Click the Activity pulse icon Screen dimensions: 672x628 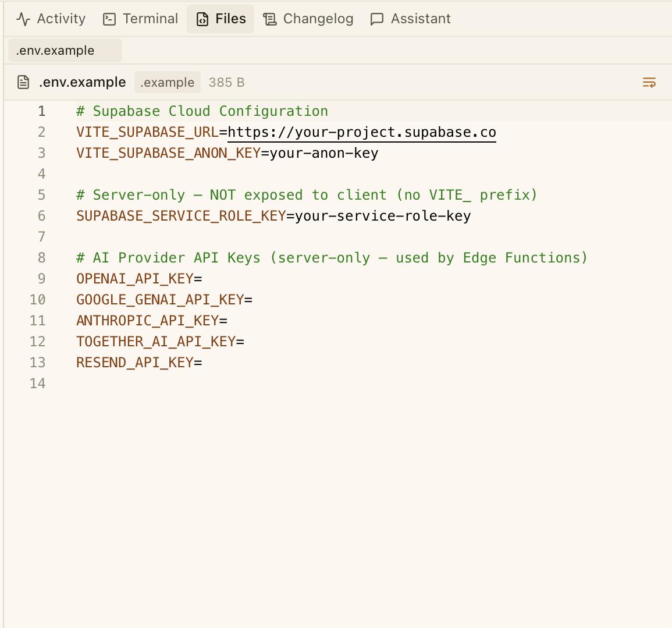23,19
